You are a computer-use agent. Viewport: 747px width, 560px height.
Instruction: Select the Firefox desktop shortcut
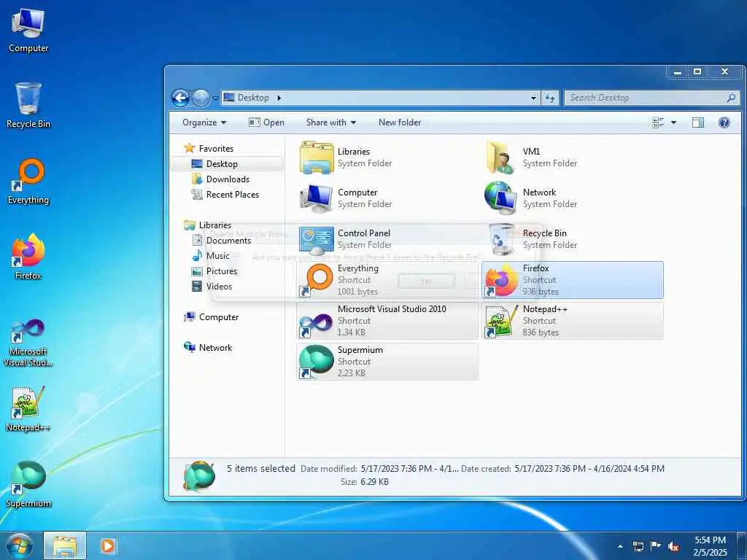[x=28, y=257]
